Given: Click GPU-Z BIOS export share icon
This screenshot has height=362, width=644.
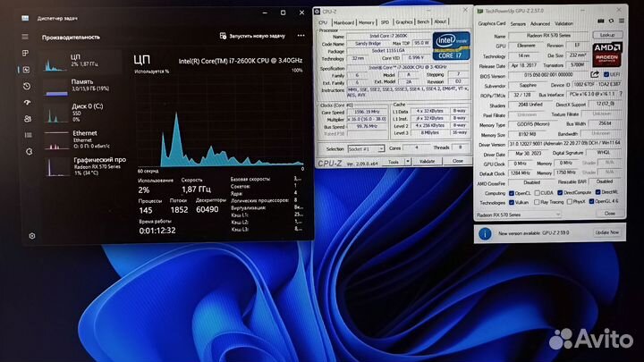Looking at the screenshot, I should pos(595,74).
